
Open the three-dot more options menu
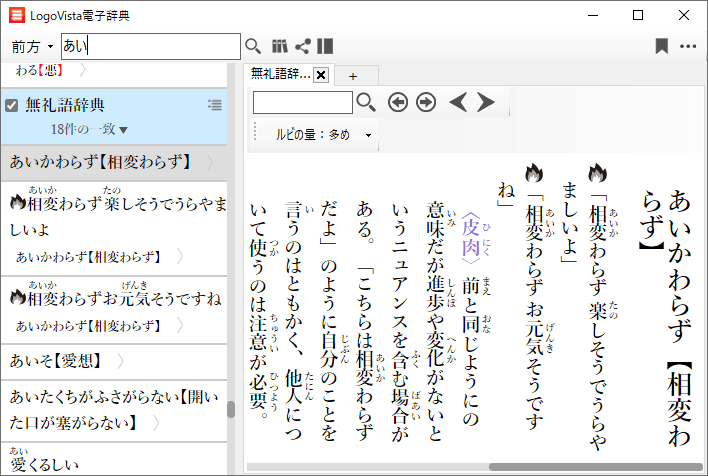point(688,46)
